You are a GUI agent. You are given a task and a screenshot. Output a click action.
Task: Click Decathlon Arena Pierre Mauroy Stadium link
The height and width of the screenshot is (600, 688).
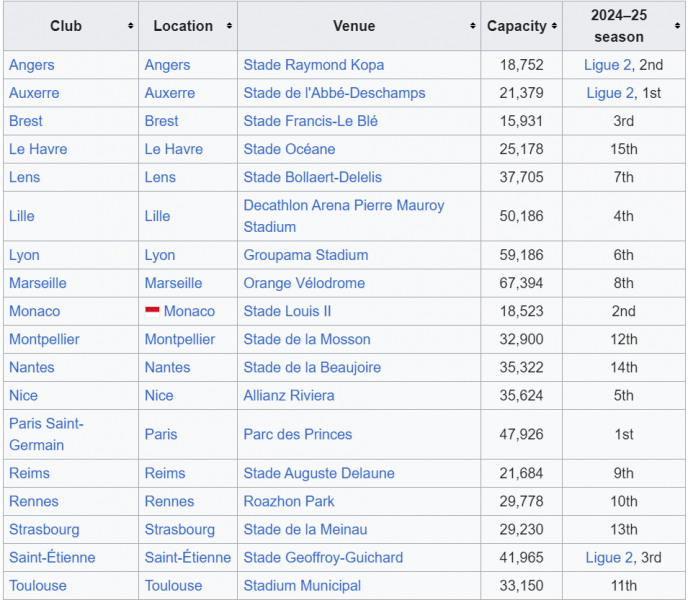coord(343,206)
